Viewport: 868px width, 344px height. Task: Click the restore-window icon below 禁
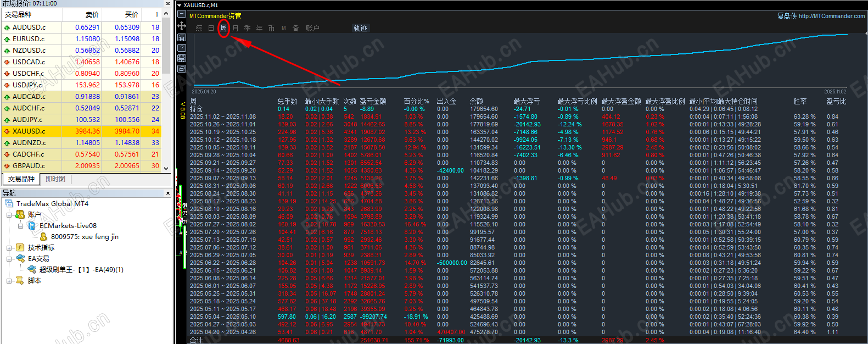[x=182, y=69]
